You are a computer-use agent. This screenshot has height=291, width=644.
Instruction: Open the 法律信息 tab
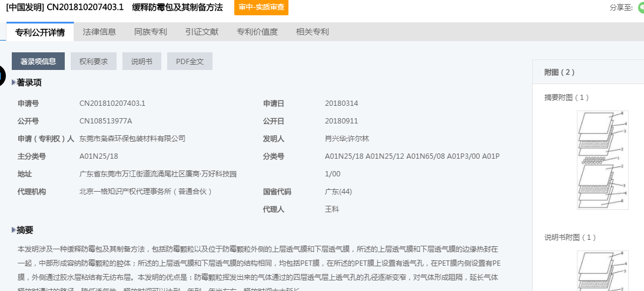click(x=99, y=32)
